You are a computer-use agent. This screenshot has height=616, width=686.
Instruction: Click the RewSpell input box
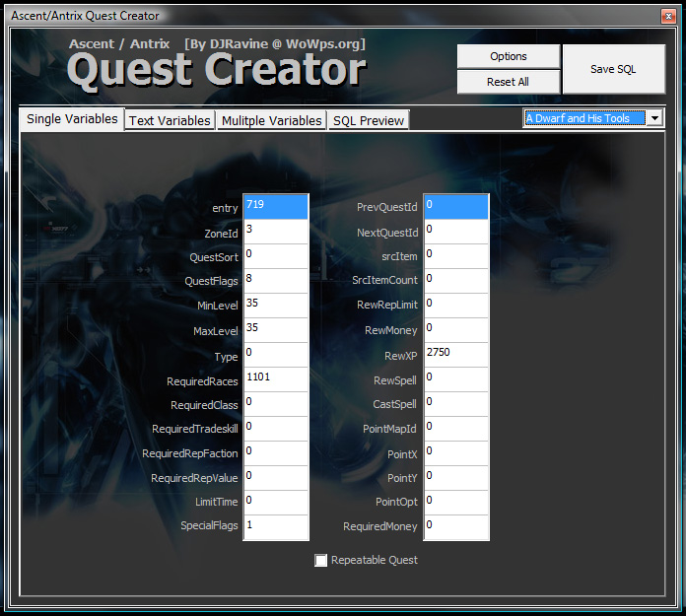[x=456, y=379]
